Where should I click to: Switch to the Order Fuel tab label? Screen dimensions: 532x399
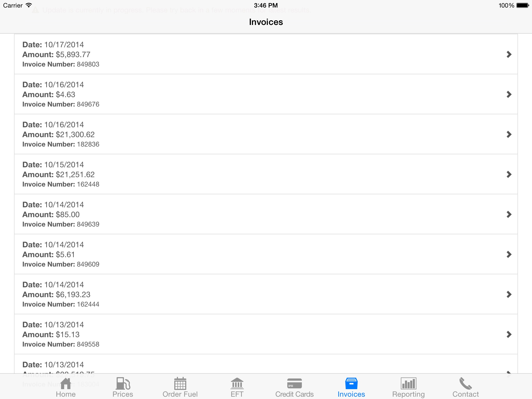[180, 394]
